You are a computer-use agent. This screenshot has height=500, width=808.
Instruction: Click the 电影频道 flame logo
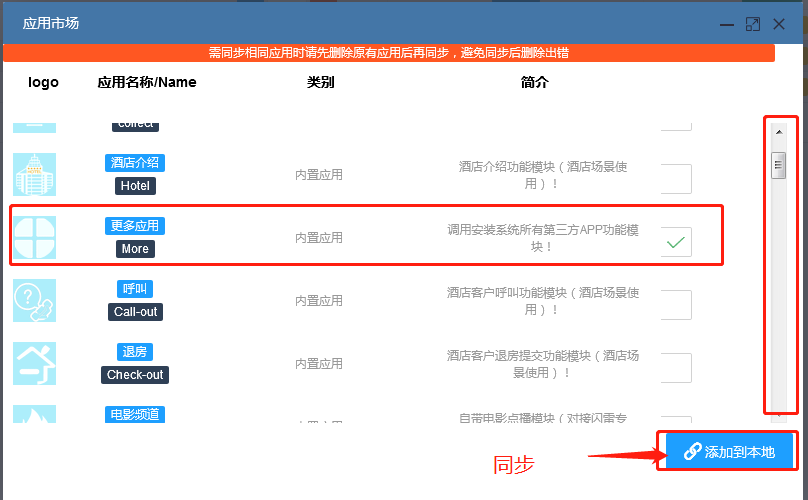(x=34, y=414)
